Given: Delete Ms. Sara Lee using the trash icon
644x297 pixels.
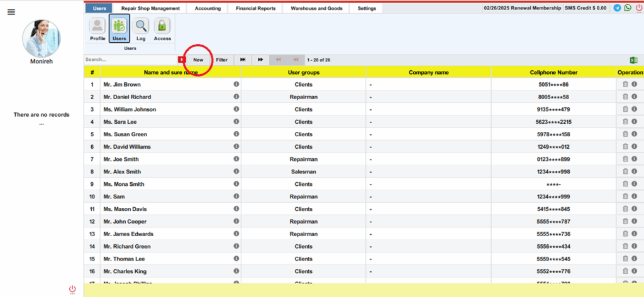Looking at the screenshot, I should click(626, 121).
